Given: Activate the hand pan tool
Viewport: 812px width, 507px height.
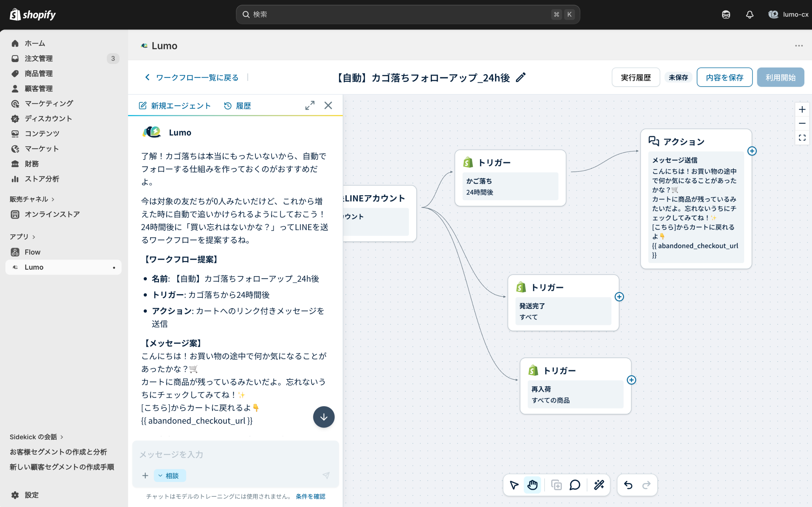Looking at the screenshot, I should (533, 485).
